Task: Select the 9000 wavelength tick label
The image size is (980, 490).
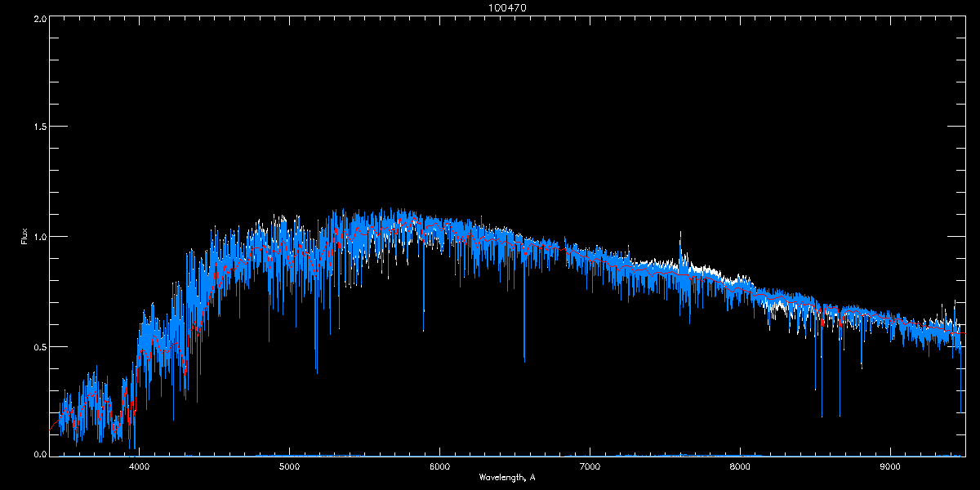Action: (x=890, y=467)
